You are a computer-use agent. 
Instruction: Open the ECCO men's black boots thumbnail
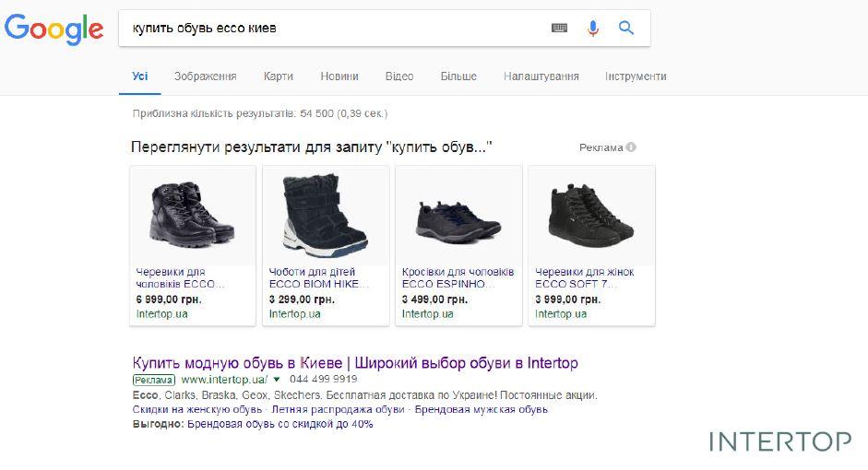coord(192,216)
